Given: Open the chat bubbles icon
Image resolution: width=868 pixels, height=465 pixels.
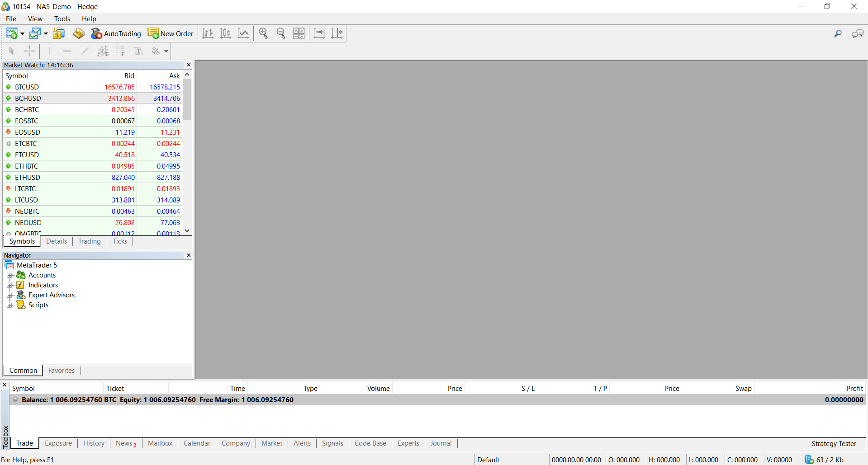Looking at the screenshot, I should coord(858,33).
